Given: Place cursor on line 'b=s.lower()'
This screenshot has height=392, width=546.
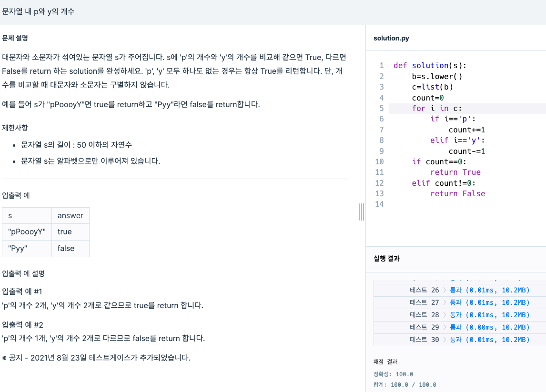Looking at the screenshot, I should tap(437, 76).
